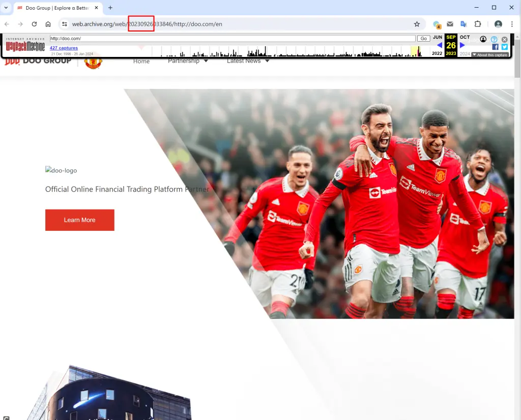This screenshot has width=521, height=420.
Task: Go to previous capture with left arrow
Action: (x=439, y=45)
